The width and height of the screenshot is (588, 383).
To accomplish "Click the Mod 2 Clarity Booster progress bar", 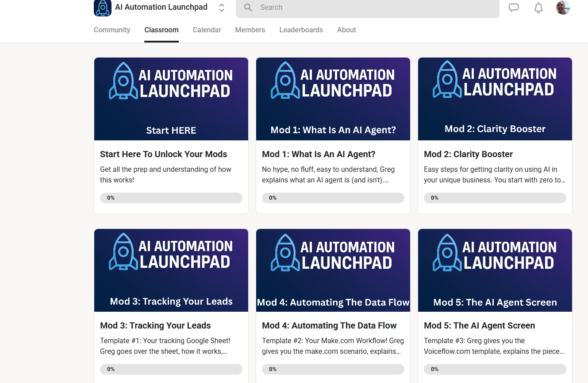I will click(x=495, y=198).
